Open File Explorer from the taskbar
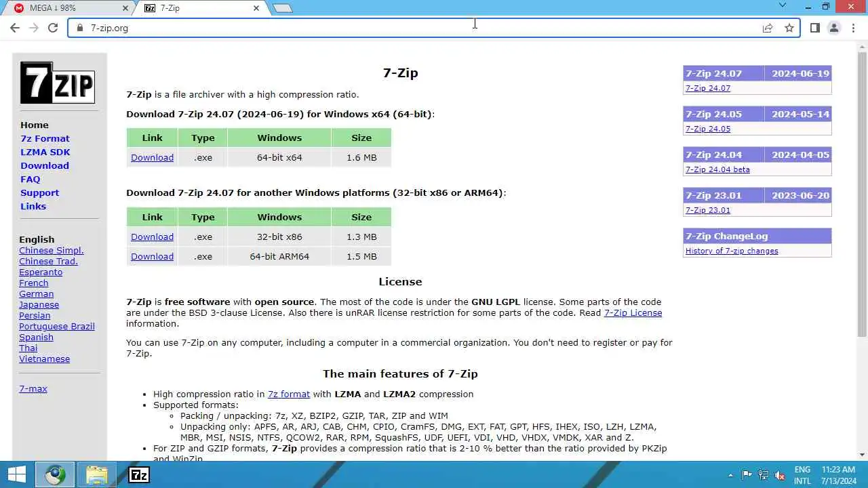 click(97, 475)
